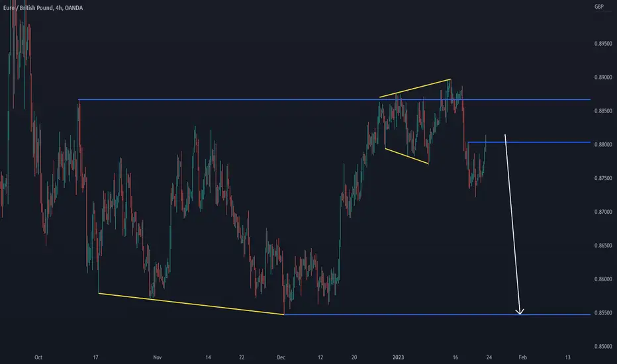Select the white downward projection arrow
Screen dimensions: 617x364
[512, 224]
